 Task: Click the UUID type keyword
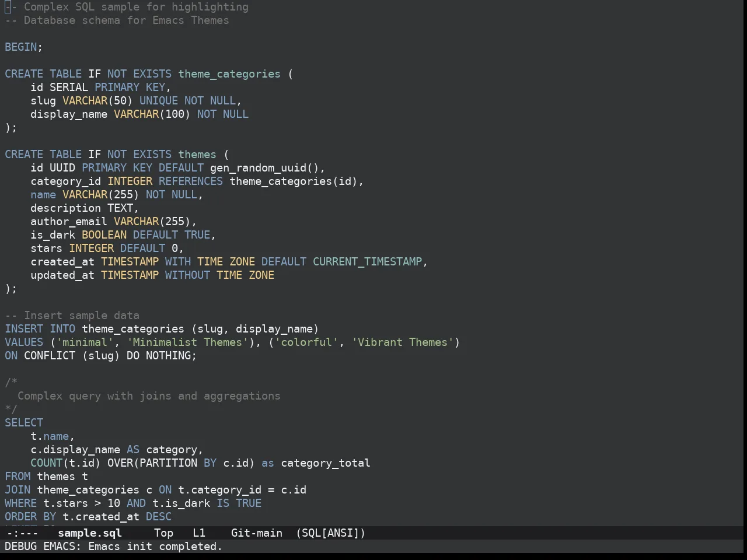click(x=62, y=167)
